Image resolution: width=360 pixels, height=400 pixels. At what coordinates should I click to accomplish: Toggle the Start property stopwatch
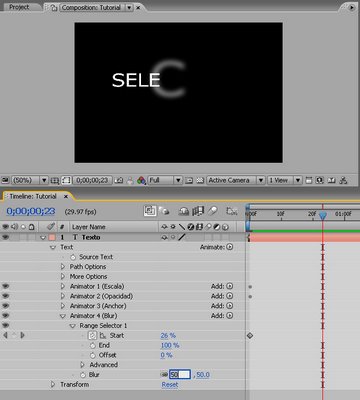(x=93, y=336)
